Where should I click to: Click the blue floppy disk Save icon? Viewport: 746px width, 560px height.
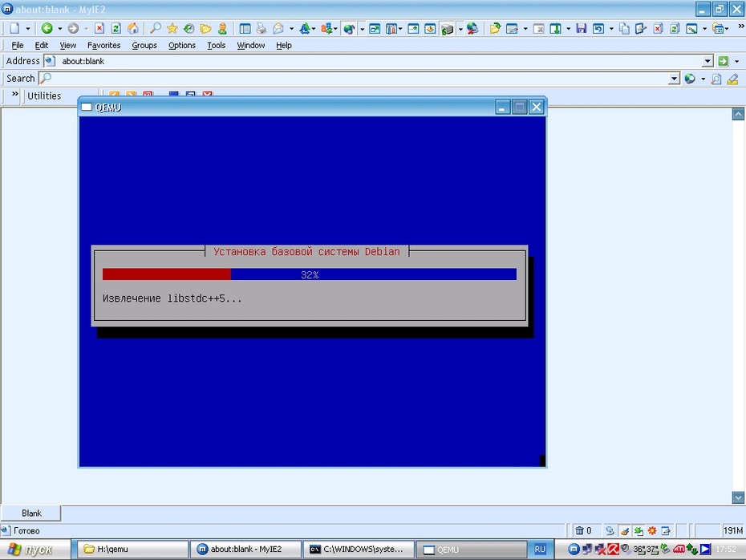pyautogui.click(x=581, y=28)
